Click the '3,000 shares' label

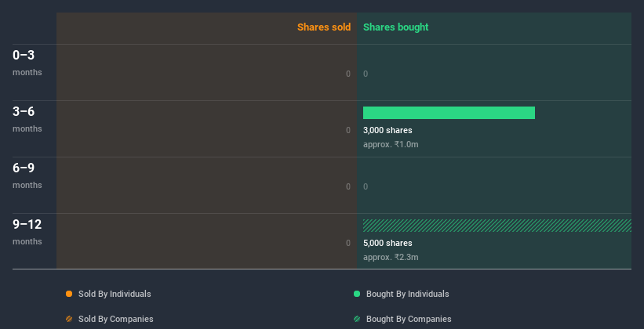pyautogui.click(x=387, y=131)
